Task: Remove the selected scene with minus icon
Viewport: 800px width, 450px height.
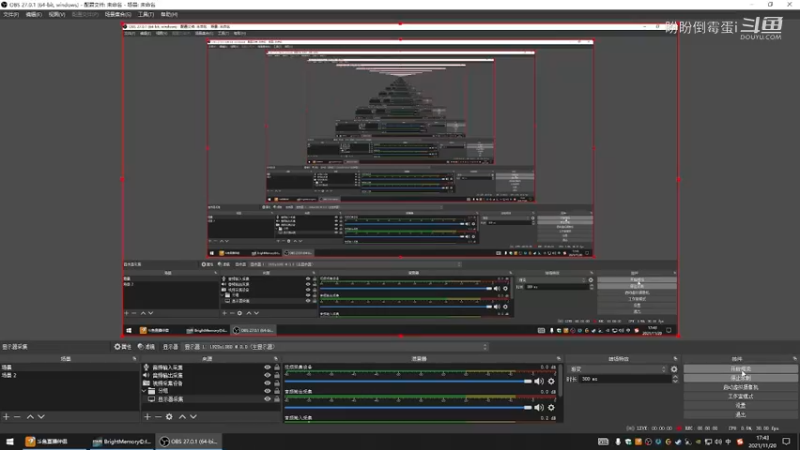Action: coord(17,417)
